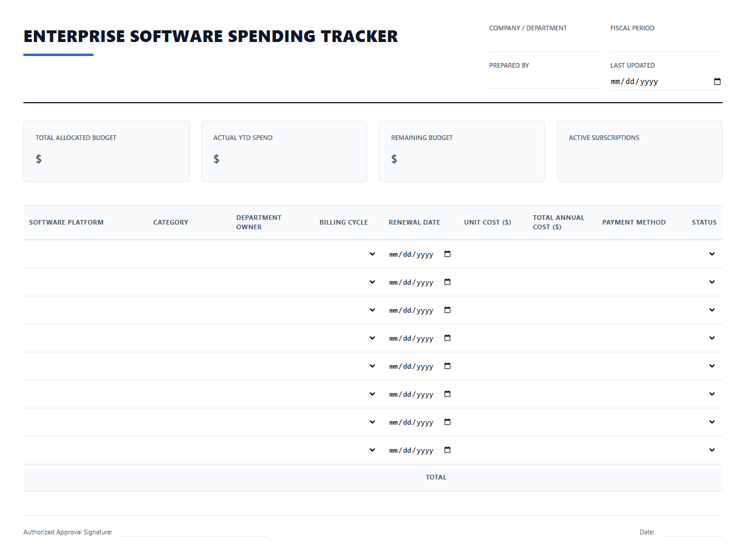This screenshot has height=560, width=746.
Task: Open calendar icon in fourth table row
Action: click(x=448, y=338)
